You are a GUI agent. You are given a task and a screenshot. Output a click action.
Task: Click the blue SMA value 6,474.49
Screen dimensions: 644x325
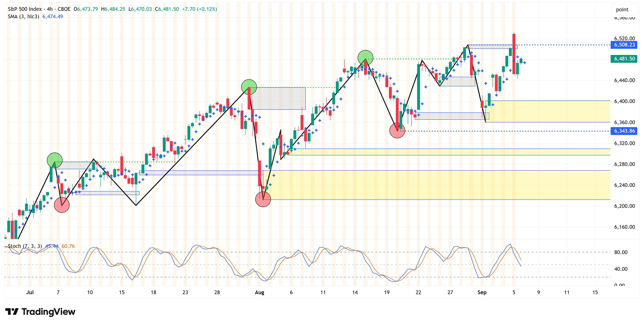(53, 16)
